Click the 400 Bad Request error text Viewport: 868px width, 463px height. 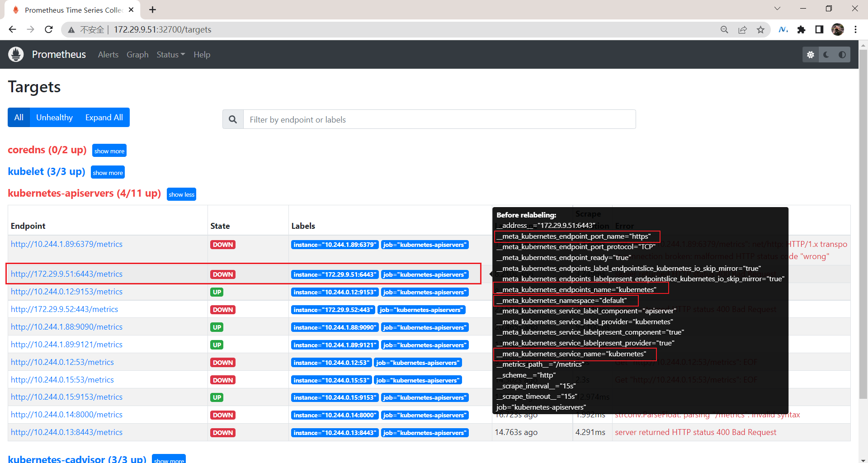point(695,432)
